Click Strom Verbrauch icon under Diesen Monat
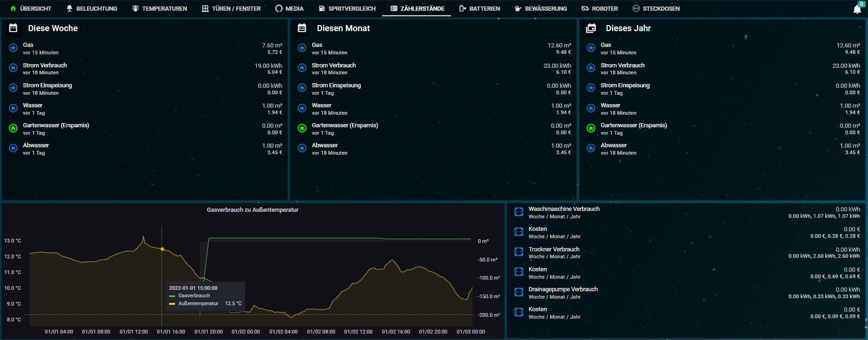 302,68
